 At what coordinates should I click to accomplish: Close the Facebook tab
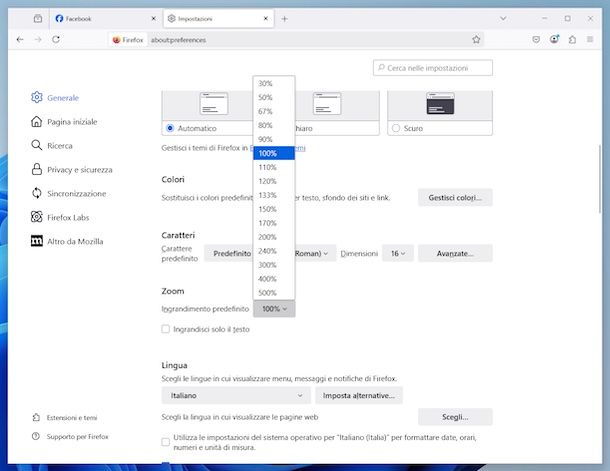point(154,18)
